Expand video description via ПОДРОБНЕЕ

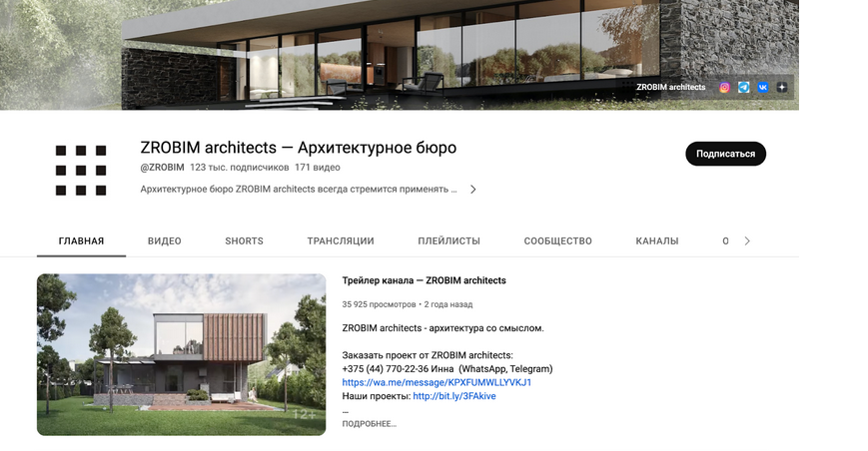[370, 424]
